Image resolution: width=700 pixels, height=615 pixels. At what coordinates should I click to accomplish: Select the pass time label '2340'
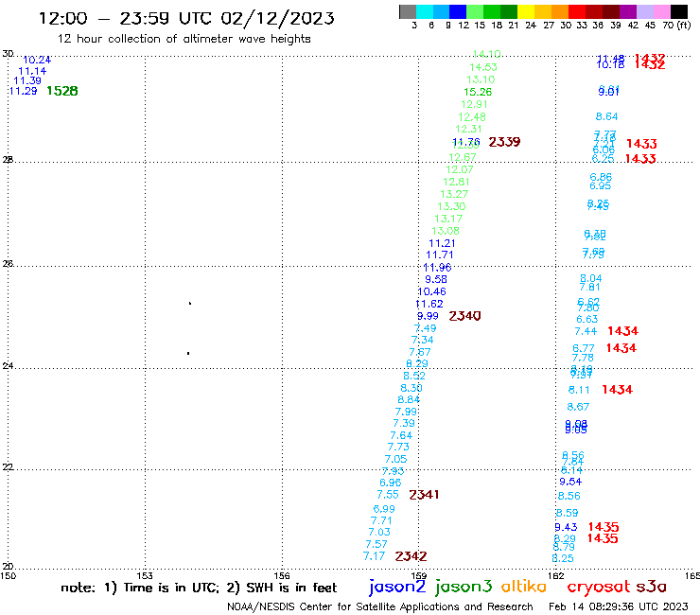[464, 316]
